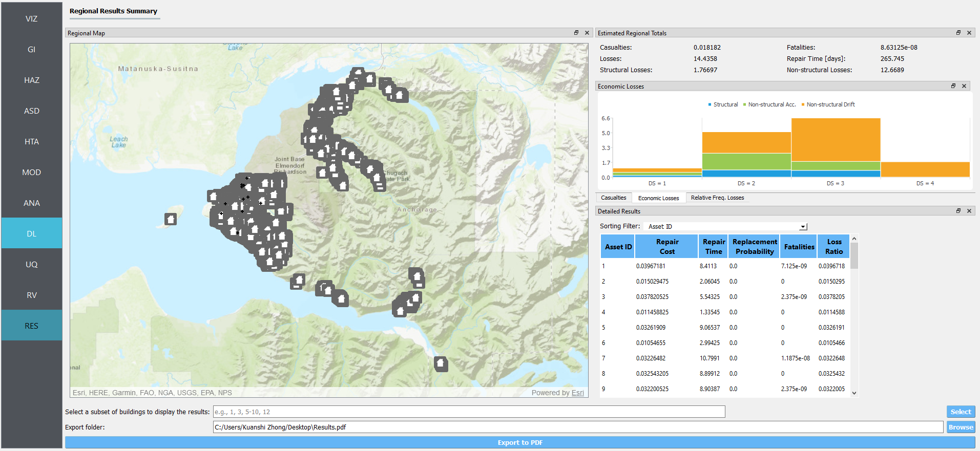980x451 pixels.
Task: Click loss ratio value 0.0114588
Action: point(831,312)
